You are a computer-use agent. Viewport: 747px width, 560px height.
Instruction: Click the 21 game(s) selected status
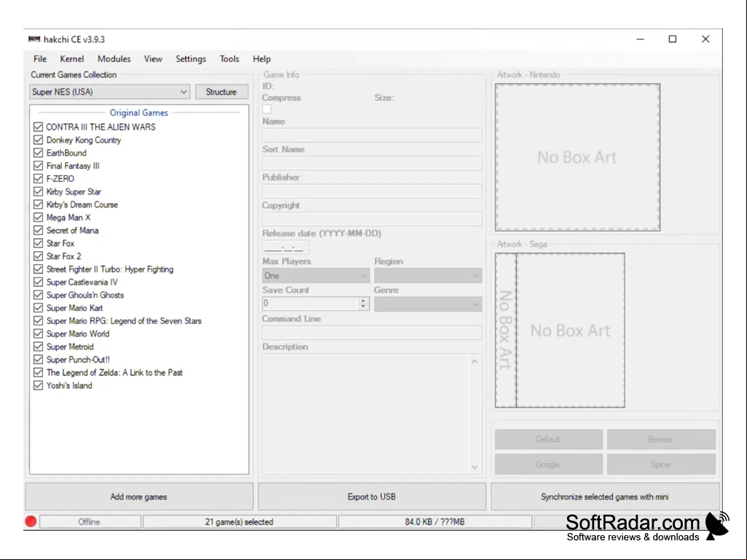pyautogui.click(x=240, y=522)
